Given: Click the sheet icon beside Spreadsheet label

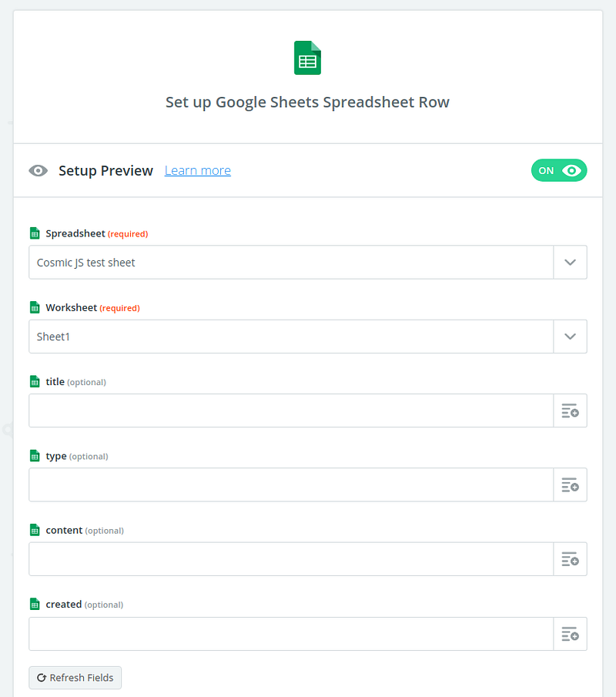Looking at the screenshot, I should point(34,233).
